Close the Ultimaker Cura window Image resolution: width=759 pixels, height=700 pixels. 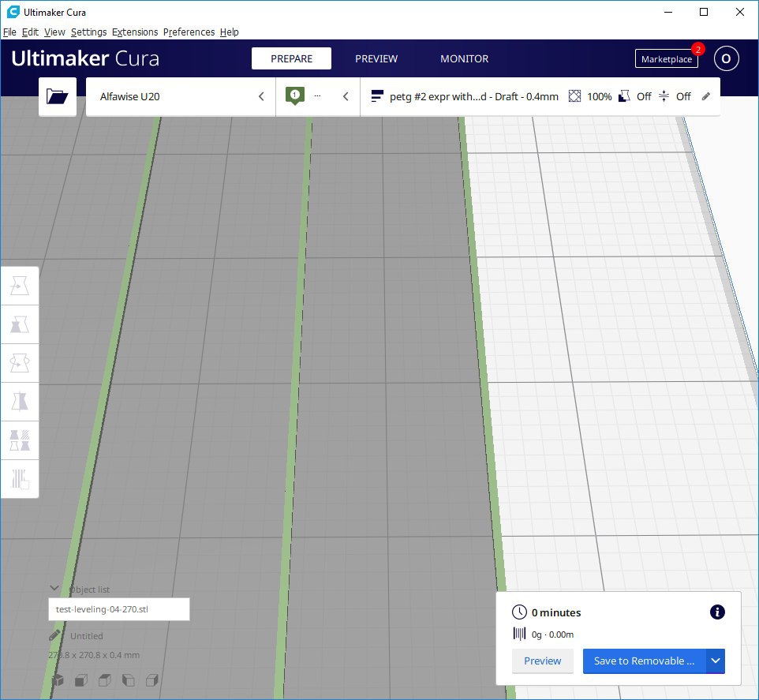(739, 12)
